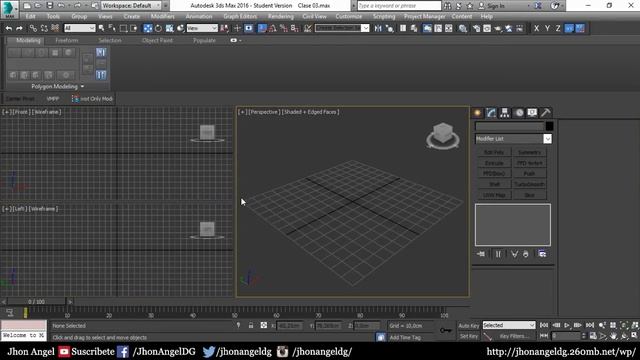Click the Pin Stack icon
This screenshot has height=360, width=640.
click(481, 254)
